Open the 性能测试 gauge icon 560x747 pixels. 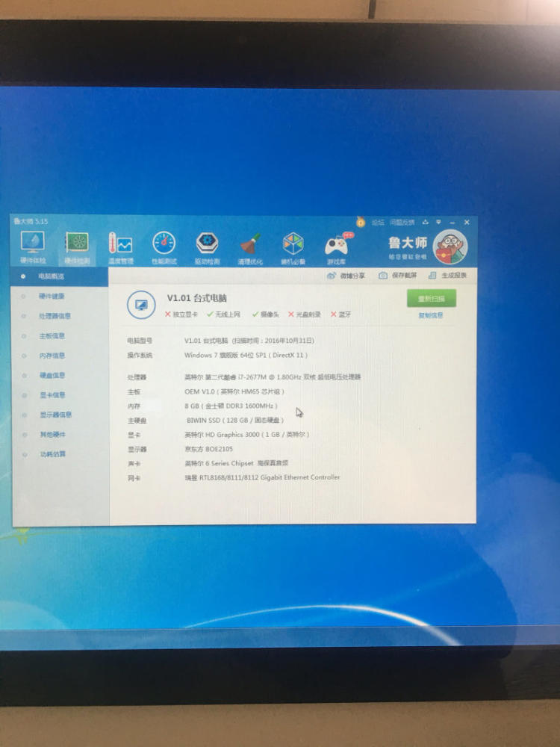[164, 248]
